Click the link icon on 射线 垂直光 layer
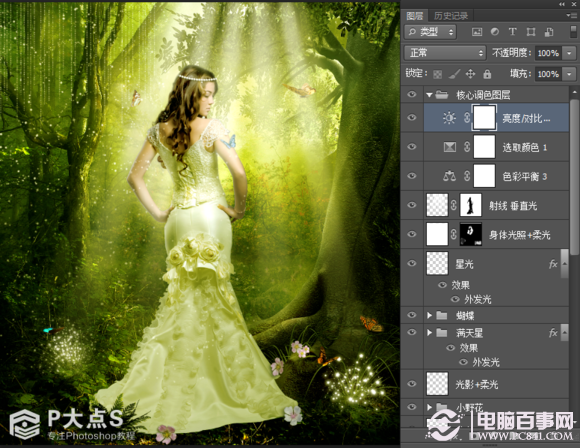The height and width of the screenshot is (448, 580). pyautogui.click(x=453, y=205)
